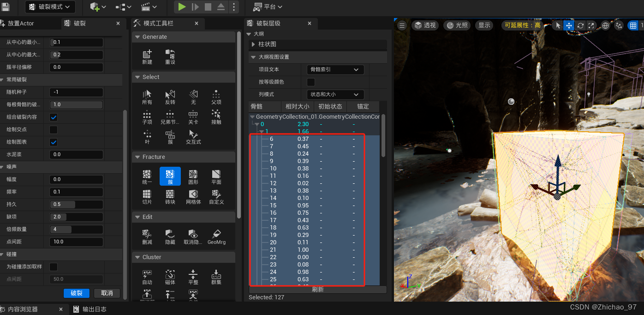Click the 子项 select children icon
The height and width of the screenshot is (315, 644).
[x=147, y=117]
